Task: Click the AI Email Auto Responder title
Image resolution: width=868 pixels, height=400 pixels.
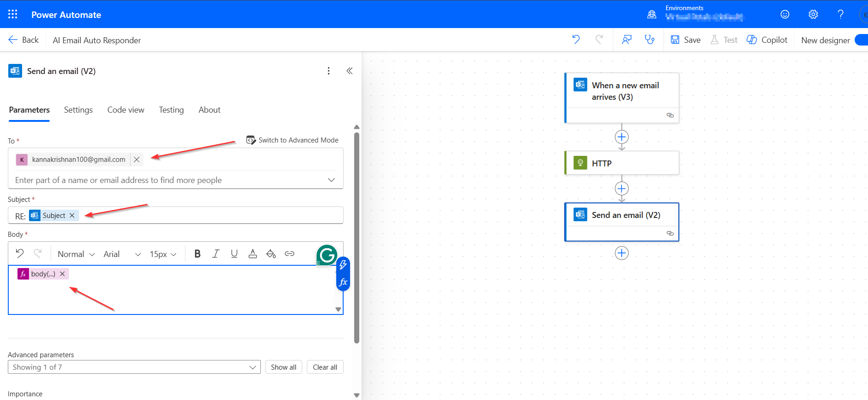Action: [x=97, y=40]
